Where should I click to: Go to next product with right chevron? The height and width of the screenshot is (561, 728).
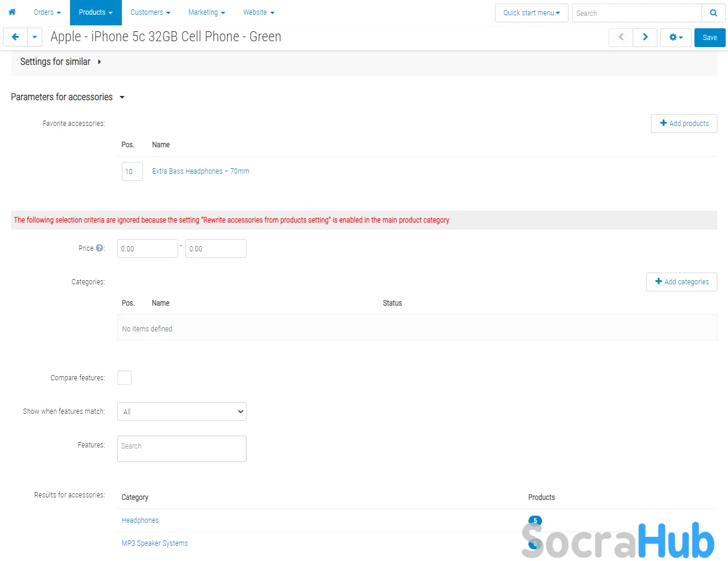coord(645,37)
